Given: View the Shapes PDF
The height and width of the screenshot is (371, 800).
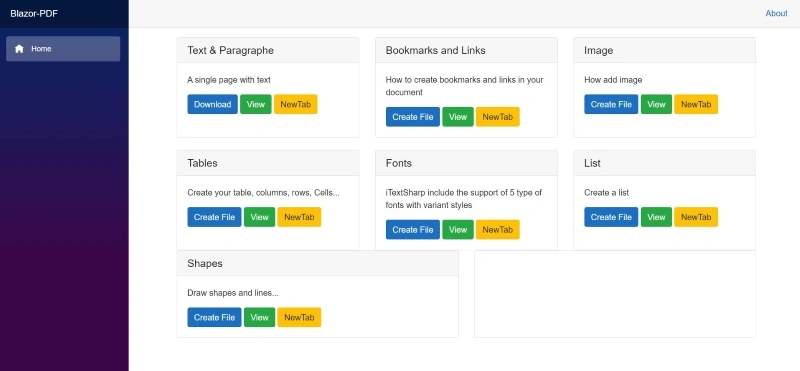Looking at the screenshot, I should tap(259, 317).
